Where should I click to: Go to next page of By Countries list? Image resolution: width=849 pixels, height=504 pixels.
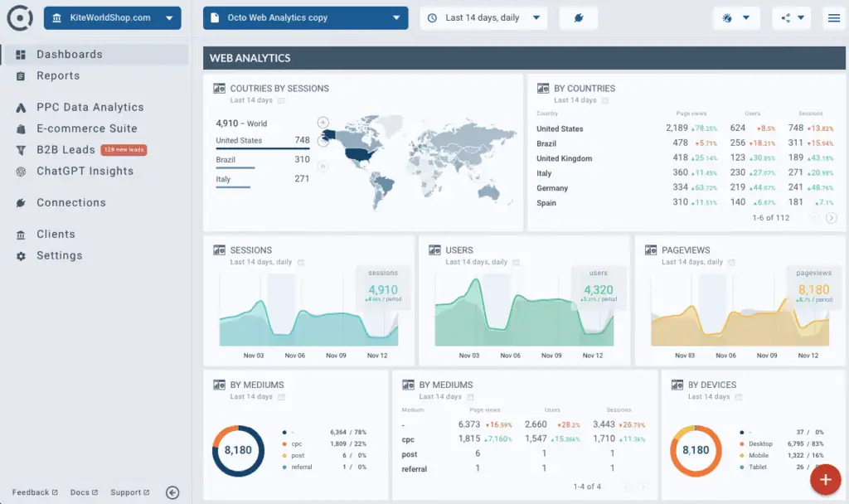tap(833, 217)
